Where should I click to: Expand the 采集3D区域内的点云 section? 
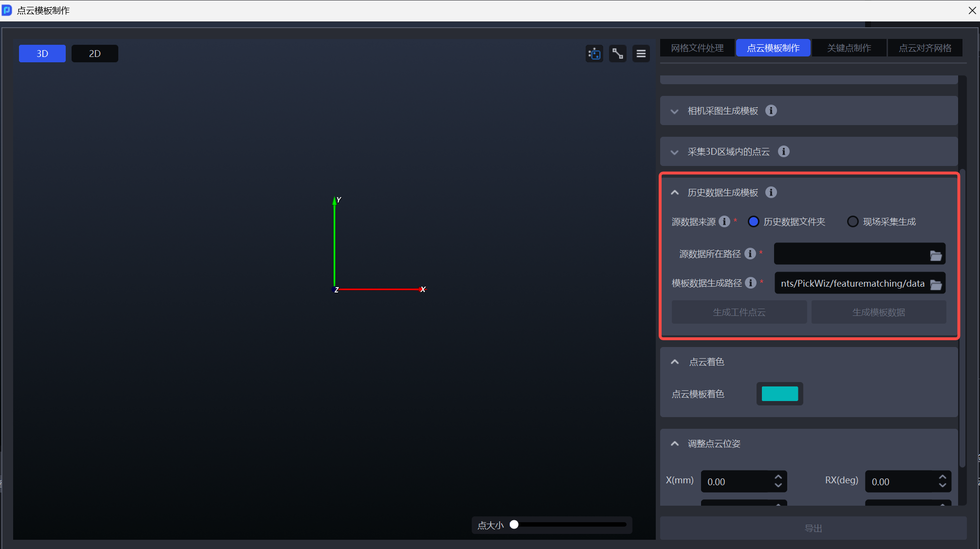[x=674, y=152]
